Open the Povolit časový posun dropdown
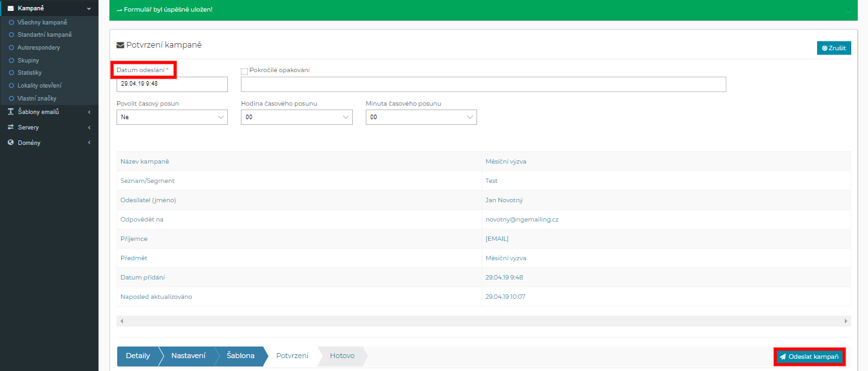 [172, 117]
